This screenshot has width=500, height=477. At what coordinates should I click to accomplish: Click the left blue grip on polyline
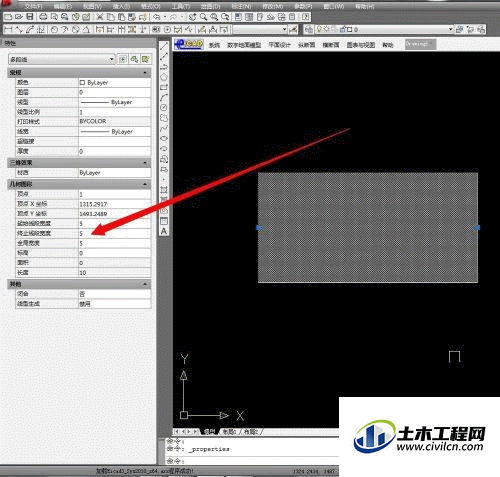point(260,228)
